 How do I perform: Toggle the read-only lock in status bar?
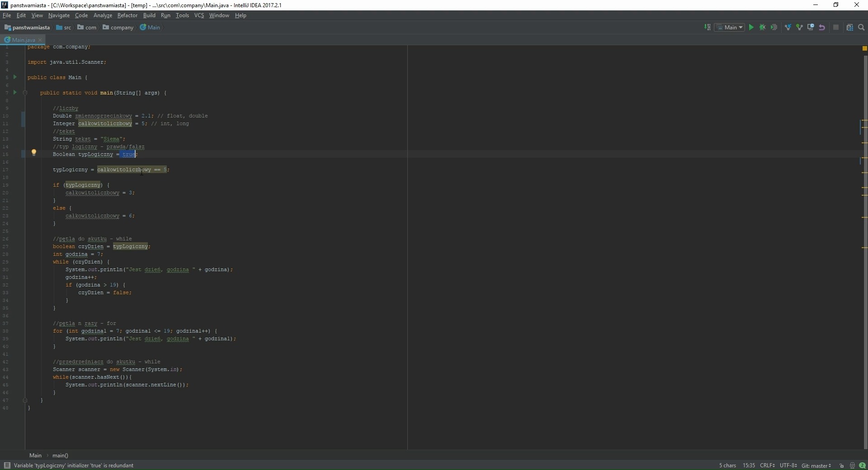[x=841, y=465]
